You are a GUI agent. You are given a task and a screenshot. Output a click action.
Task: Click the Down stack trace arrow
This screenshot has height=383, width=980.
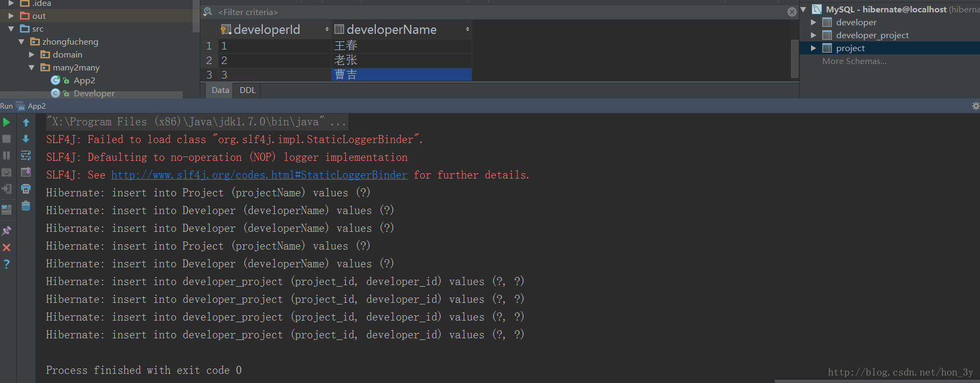point(26,139)
